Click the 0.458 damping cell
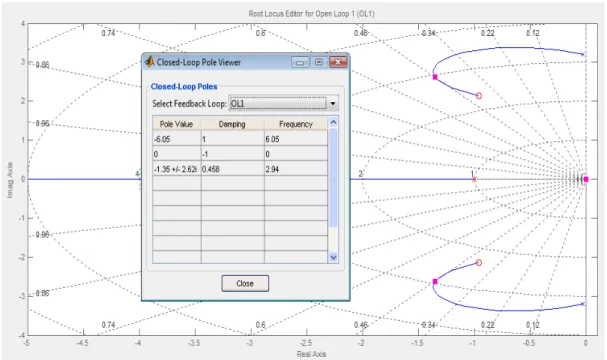 233,169
